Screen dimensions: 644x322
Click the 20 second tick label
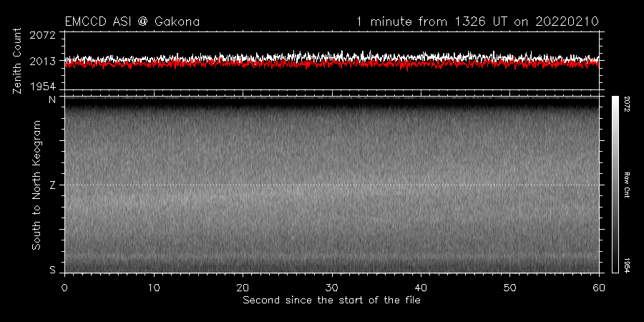tap(243, 287)
